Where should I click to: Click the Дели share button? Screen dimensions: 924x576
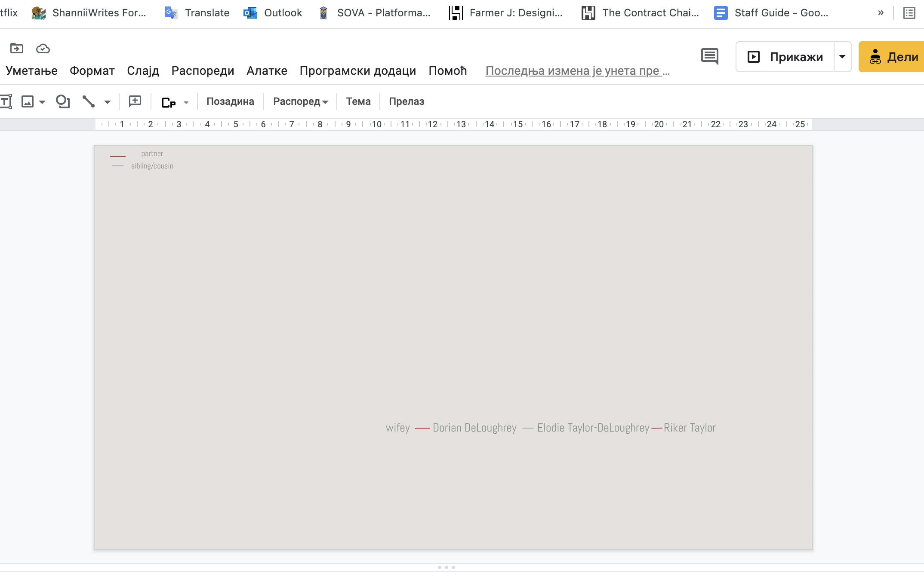[x=891, y=57]
